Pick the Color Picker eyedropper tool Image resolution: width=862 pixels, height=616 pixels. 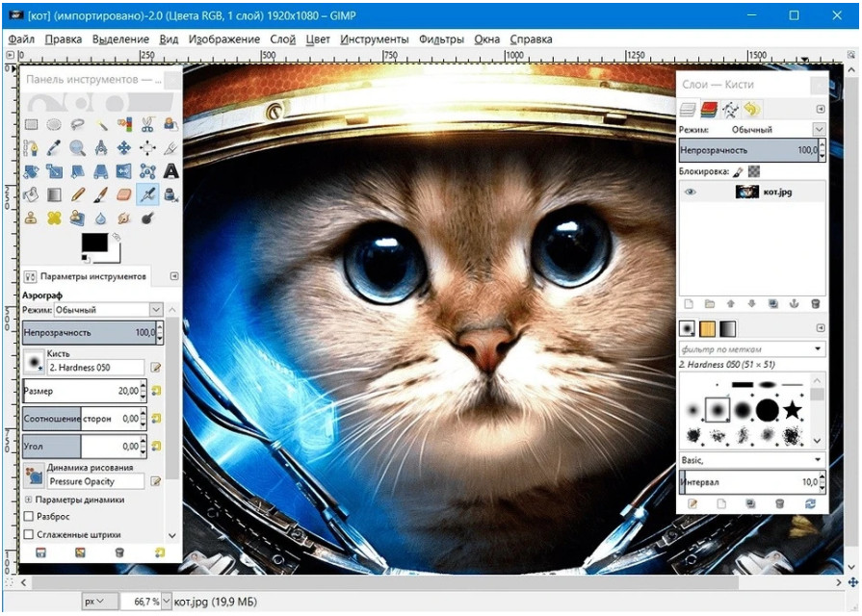click(x=54, y=148)
